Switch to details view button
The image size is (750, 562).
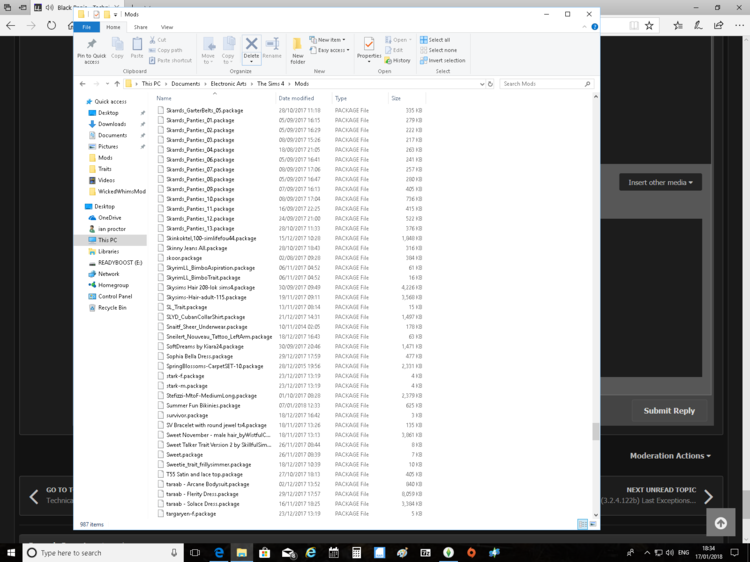tap(582, 524)
